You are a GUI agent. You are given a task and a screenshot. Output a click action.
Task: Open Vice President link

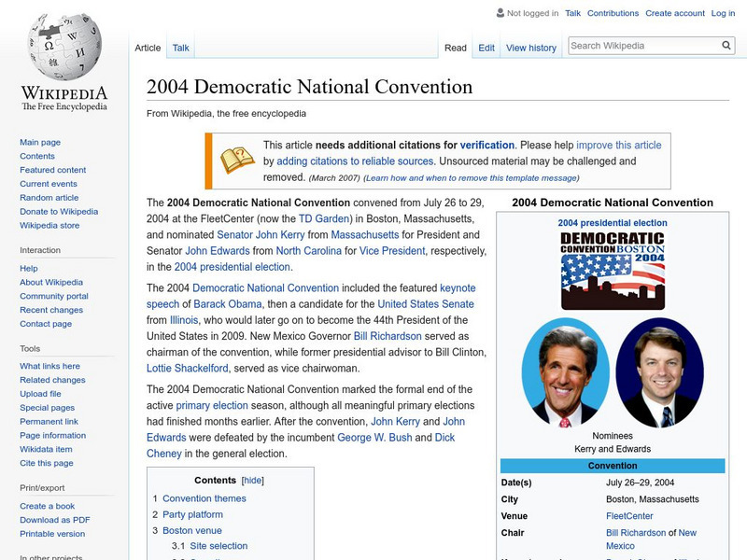(392, 250)
